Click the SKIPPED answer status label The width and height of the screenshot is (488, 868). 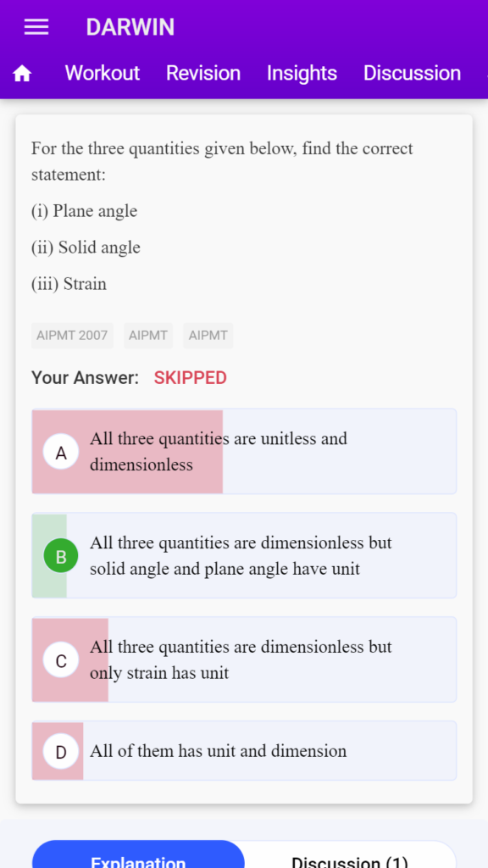(191, 378)
